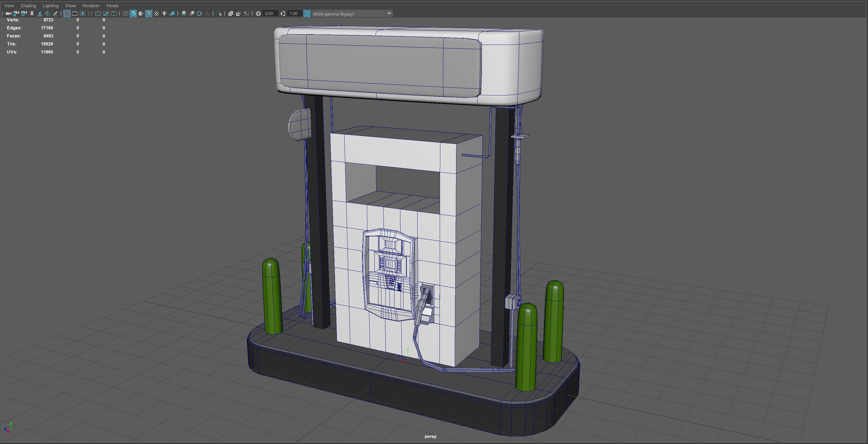Enable Use All Lights lightbulb icon
Screen dimensions: 868x444
[x=164, y=14]
